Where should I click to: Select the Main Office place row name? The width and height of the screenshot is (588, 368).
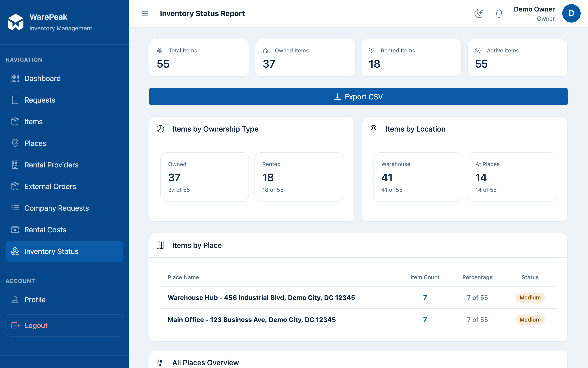tap(252, 320)
